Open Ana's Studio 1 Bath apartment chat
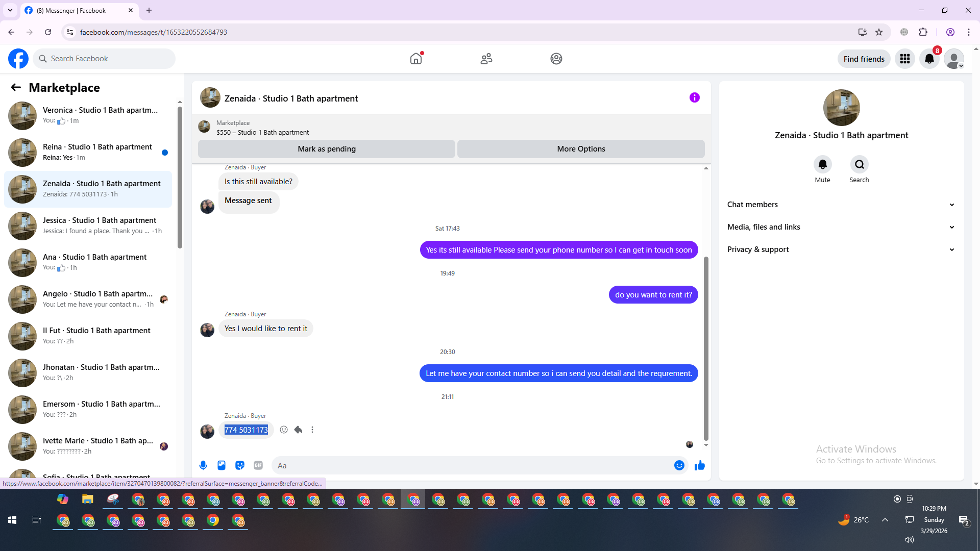 [x=88, y=262]
